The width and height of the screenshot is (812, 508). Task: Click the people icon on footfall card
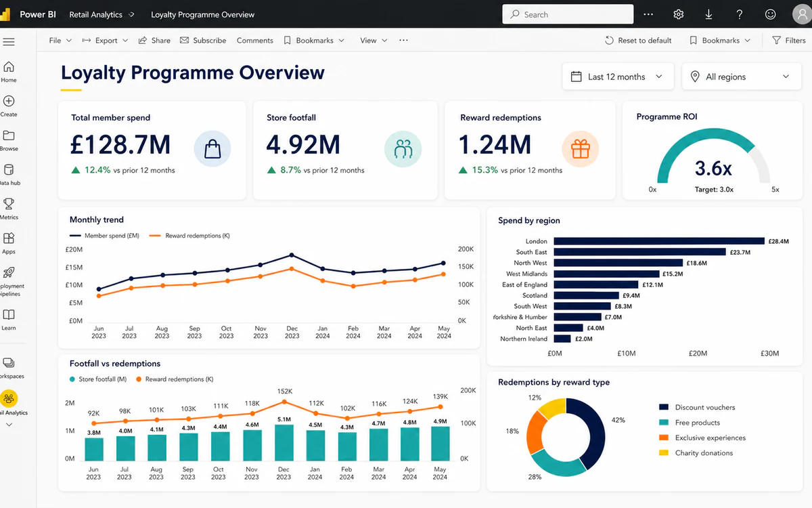click(x=403, y=149)
